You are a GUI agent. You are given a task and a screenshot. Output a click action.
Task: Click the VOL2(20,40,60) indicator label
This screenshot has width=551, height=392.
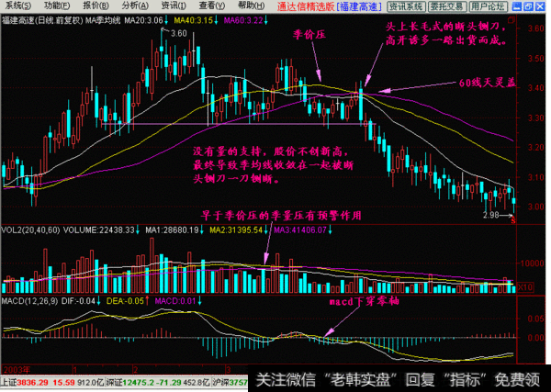pyautogui.click(x=31, y=230)
